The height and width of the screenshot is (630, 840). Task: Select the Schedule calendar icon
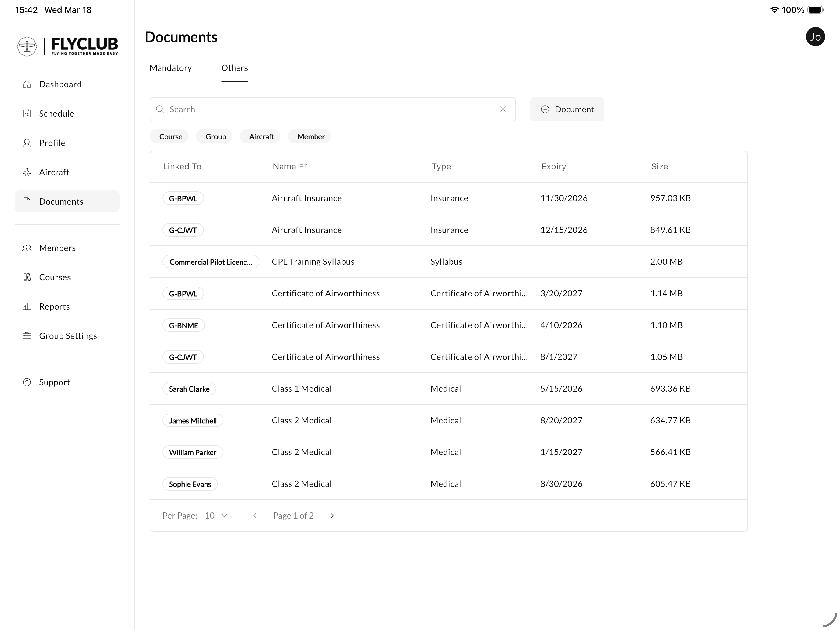pyautogui.click(x=27, y=113)
